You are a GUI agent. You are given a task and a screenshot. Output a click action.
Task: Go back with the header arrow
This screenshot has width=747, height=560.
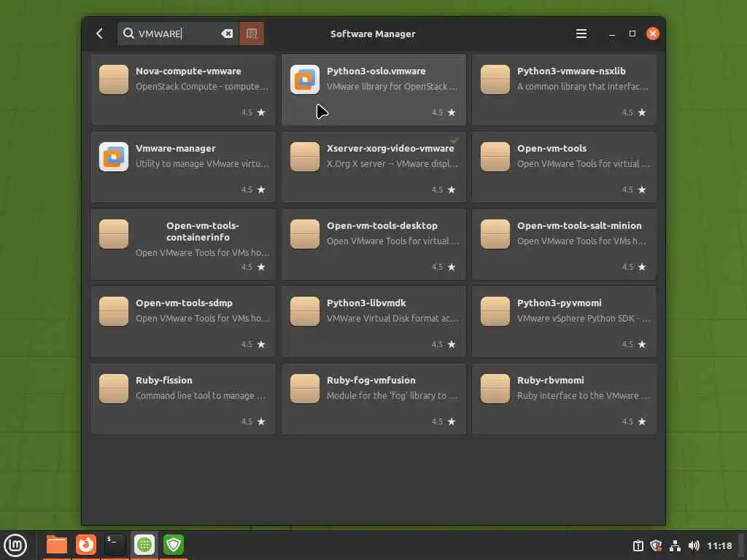(x=99, y=34)
